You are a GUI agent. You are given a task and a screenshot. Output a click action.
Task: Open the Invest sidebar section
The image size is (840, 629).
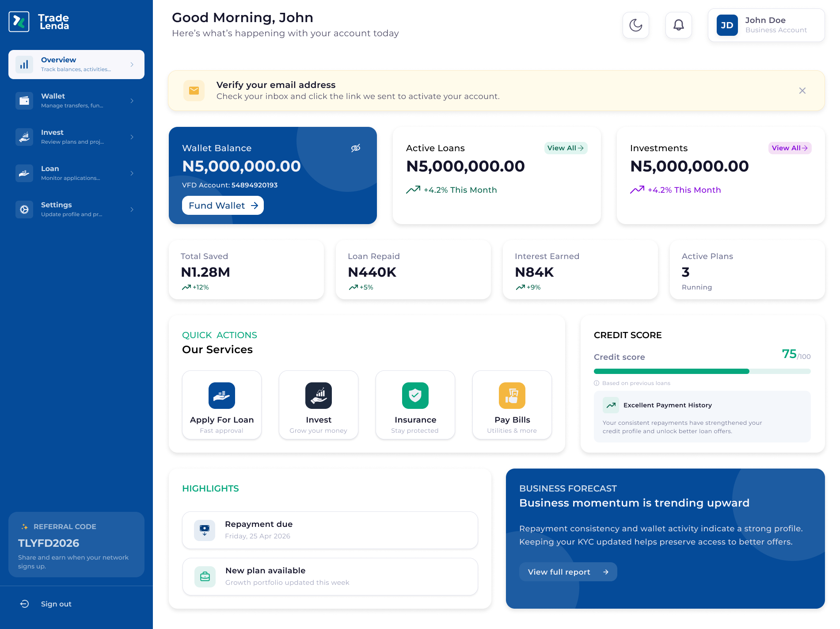(76, 137)
